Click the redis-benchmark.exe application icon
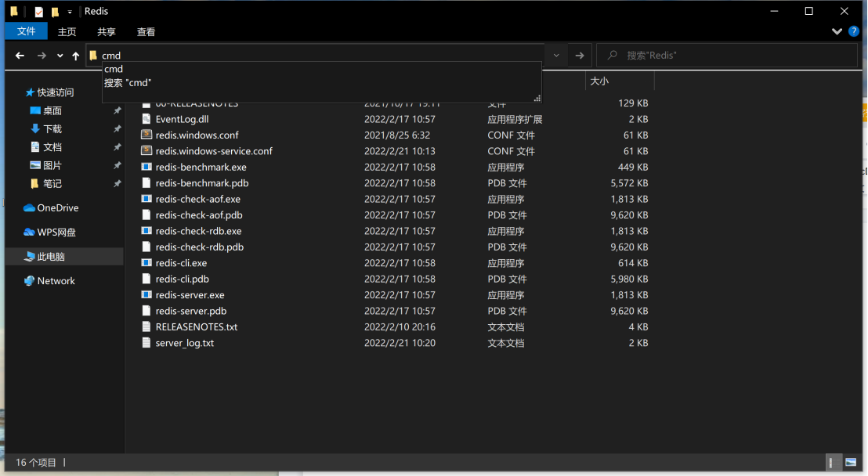 click(x=146, y=168)
